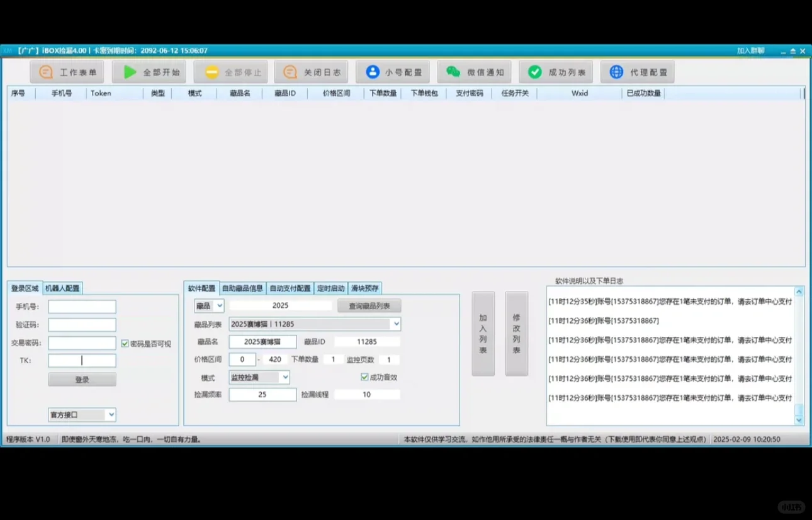The height and width of the screenshot is (520, 812).
Task: Focus the TK input field
Action: [x=82, y=361]
